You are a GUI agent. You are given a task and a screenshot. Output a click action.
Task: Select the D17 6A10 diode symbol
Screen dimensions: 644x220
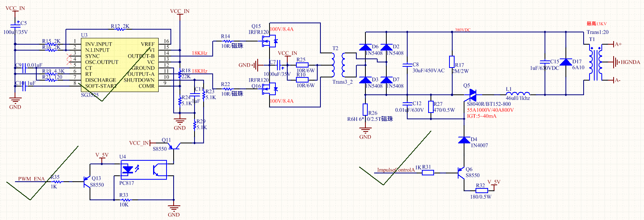(566, 62)
